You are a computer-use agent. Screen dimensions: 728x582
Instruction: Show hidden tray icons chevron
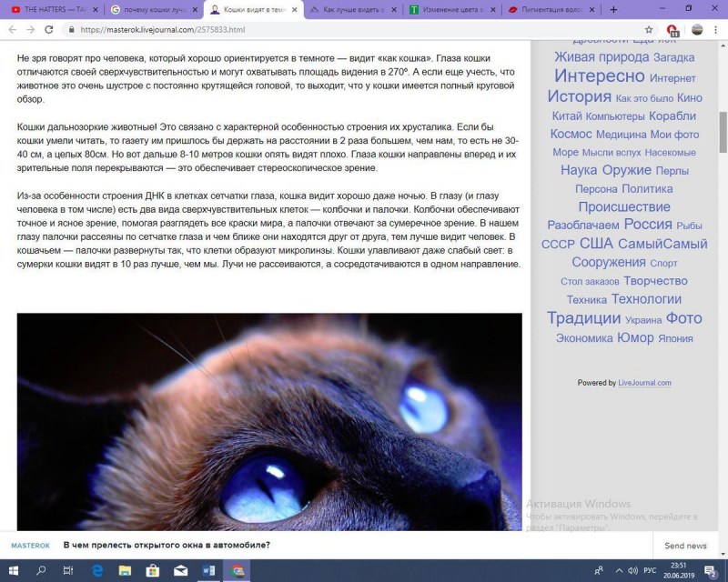click(619, 570)
